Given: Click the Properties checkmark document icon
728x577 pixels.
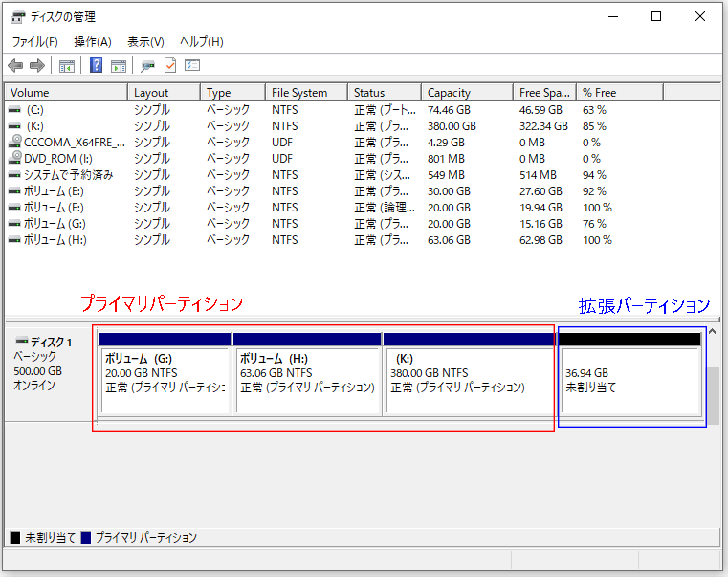Looking at the screenshot, I should tap(170, 65).
